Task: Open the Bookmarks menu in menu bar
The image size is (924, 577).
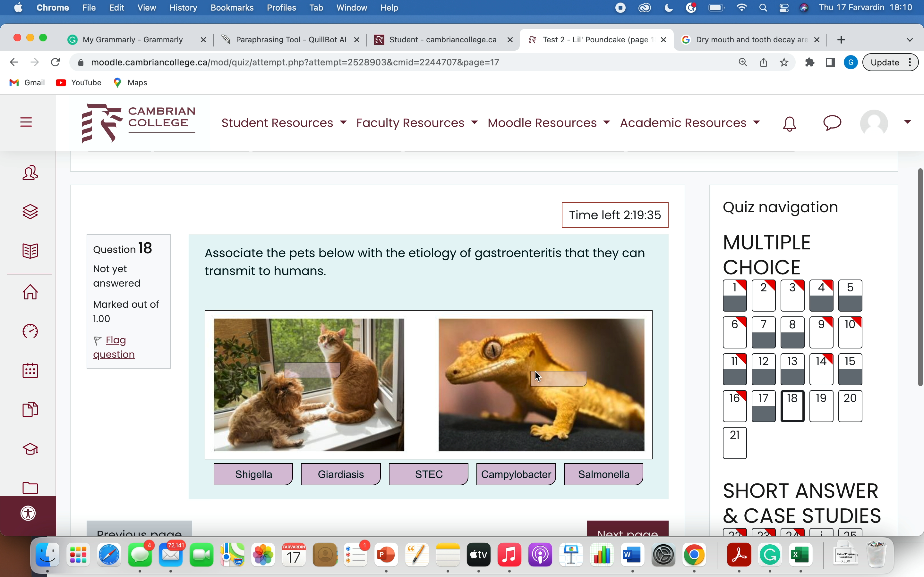Action: [x=232, y=8]
